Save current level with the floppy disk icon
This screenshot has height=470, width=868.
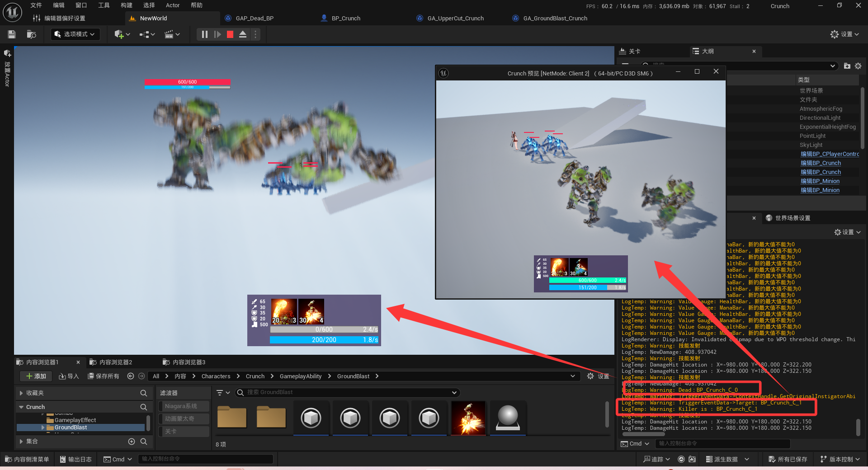tap(12, 34)
